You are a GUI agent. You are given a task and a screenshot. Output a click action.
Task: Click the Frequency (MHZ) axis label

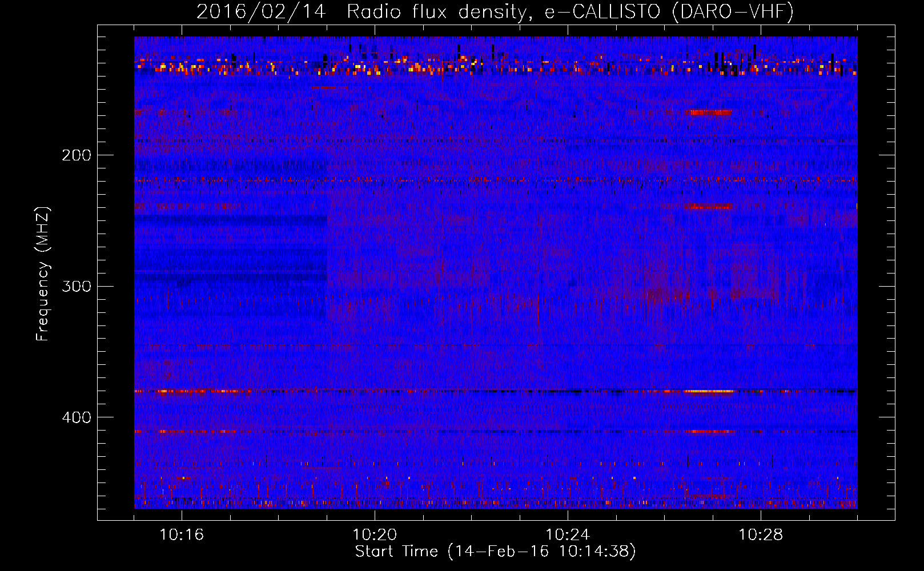[x=43, y=274]
